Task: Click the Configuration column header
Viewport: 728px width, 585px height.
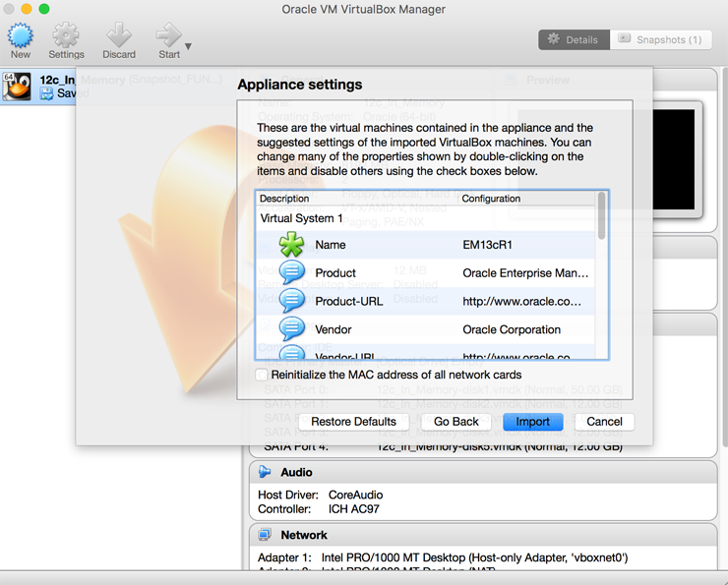Action: pos(491,199)
